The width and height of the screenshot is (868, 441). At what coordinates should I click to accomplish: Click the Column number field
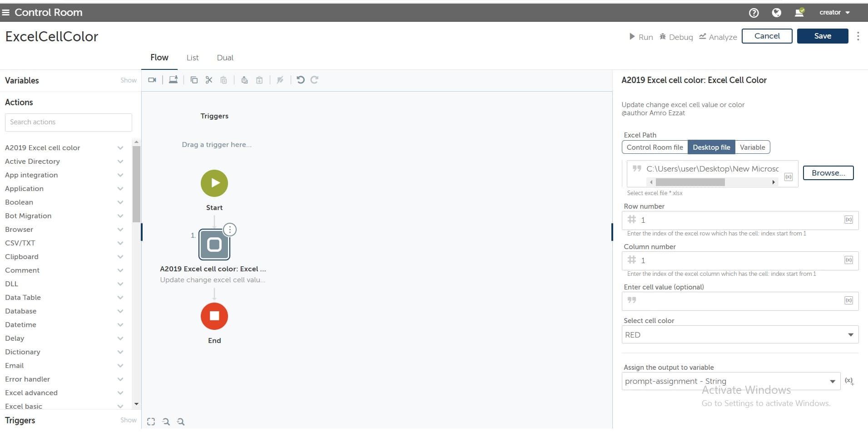click(x=740, y=260)
